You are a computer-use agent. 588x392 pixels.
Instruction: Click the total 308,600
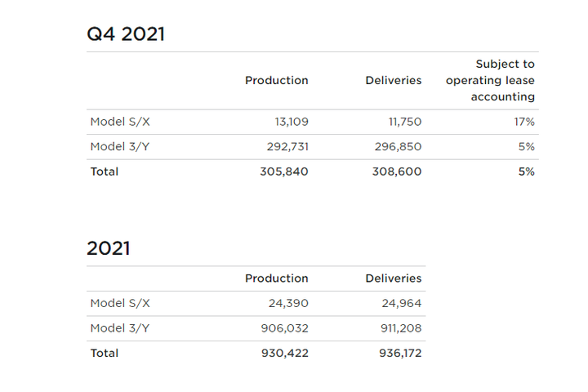click(x=397, y=171)
